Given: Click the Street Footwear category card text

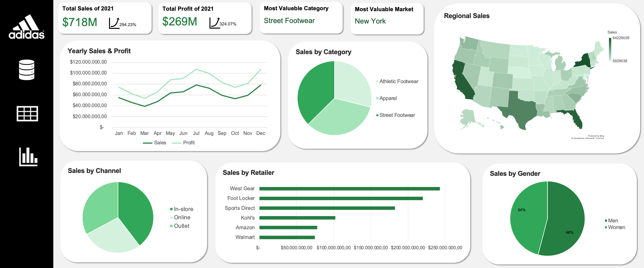Looking at the screenshot, I should pos(289,21).
